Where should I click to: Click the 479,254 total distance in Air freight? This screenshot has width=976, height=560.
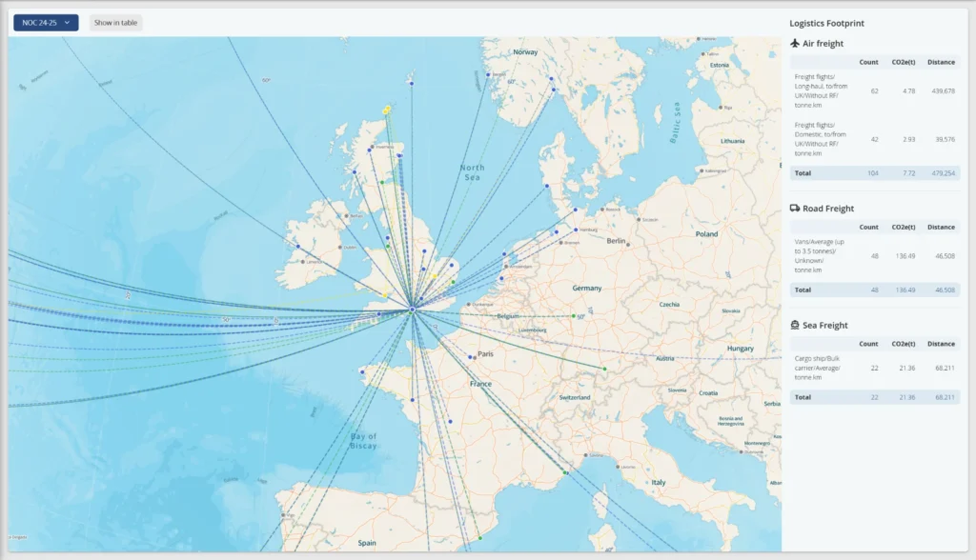(x=943, y=173)
